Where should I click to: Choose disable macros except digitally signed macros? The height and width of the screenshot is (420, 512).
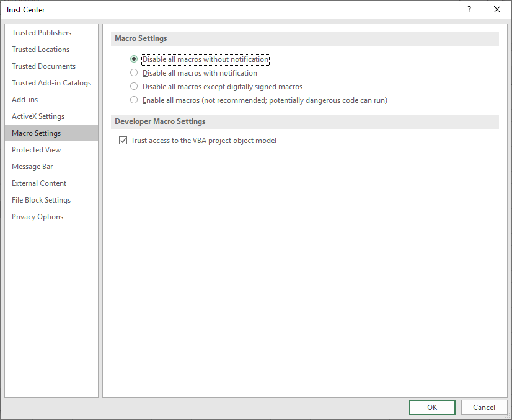pyautogui.click(x=133, y=87)
